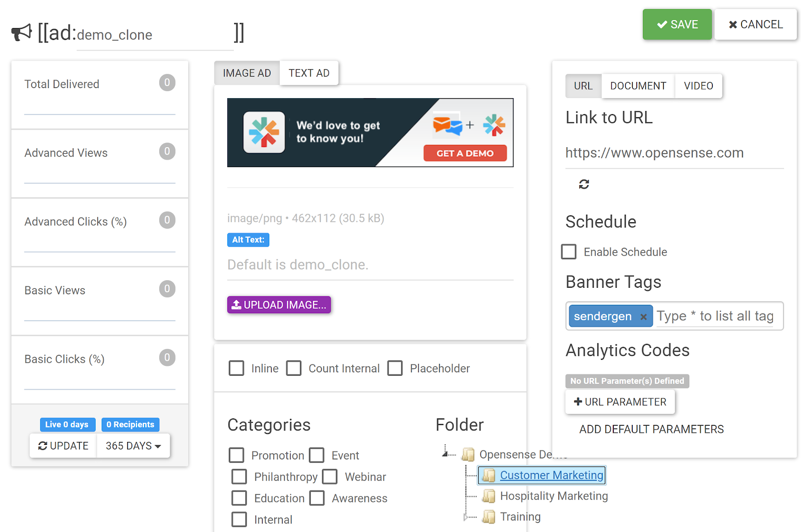Image resolution: width=801 pixels, height=532 pixels.
Task: Select the Event category checkbox
Action: [x=317, y=455]
